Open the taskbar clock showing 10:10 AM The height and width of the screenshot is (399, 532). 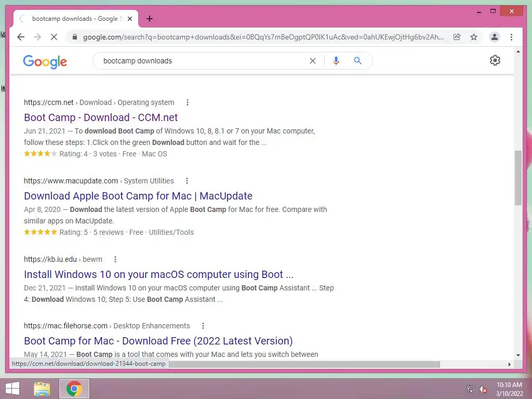509,389
